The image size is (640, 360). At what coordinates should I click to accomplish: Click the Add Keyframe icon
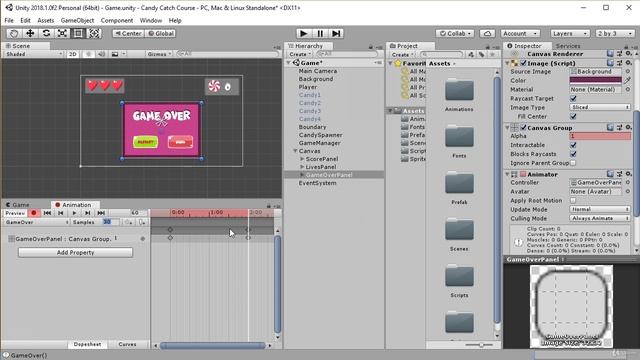(128, 222)
